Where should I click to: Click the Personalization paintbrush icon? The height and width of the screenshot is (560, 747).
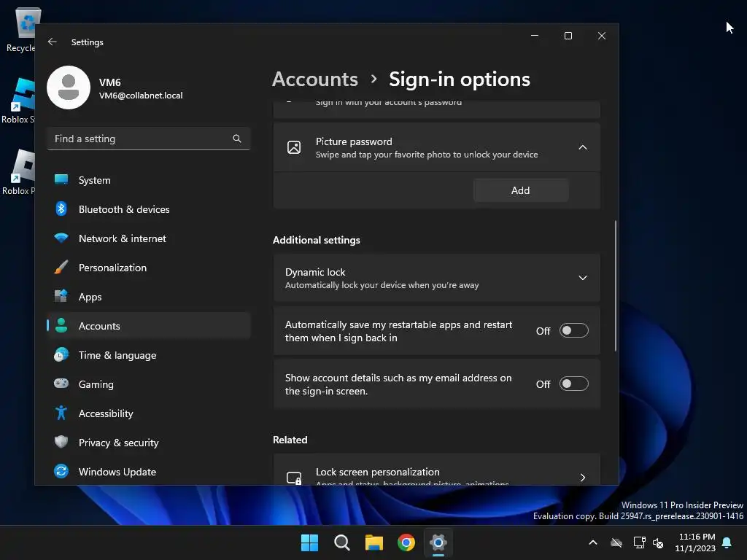point(61,267)
